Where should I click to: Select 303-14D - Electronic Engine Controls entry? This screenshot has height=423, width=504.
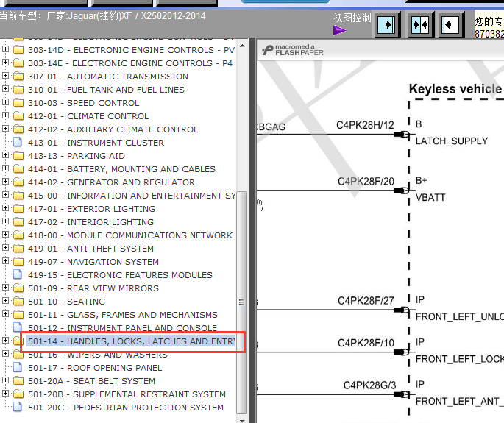click(131, 50)
